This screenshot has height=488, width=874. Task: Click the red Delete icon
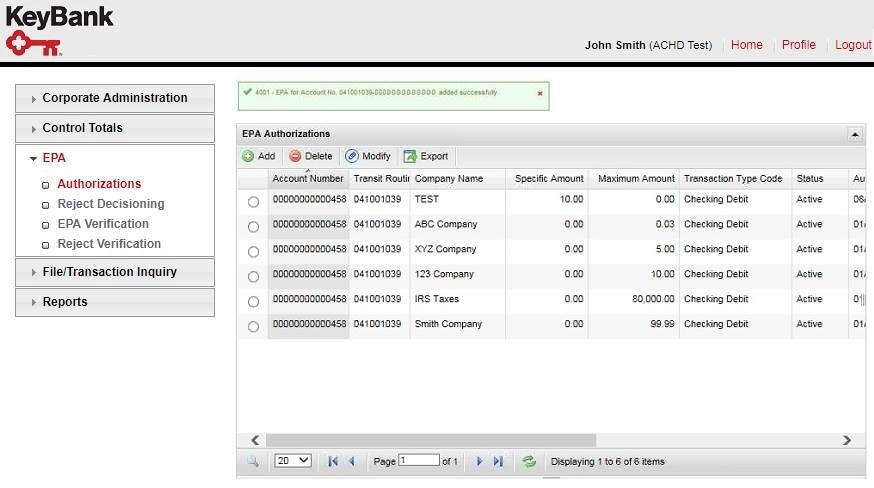pyautogui.click(x=295, y=157)
